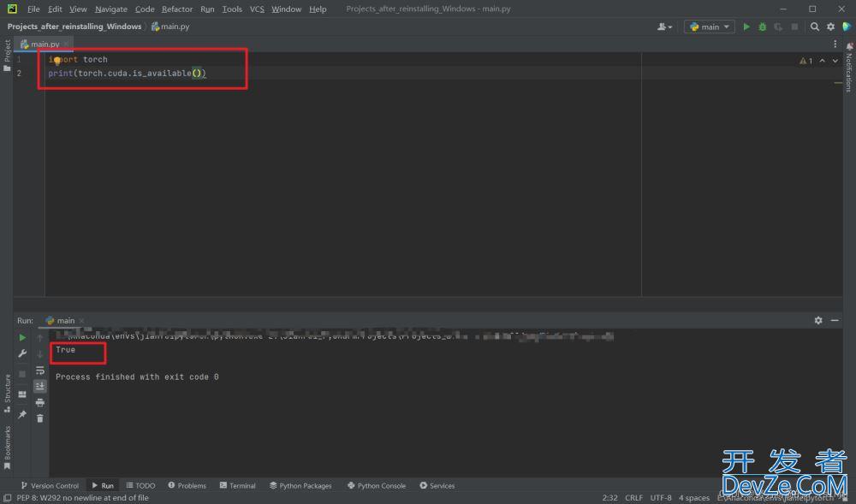The width and height of the screenshot is (856, 504).
Task: Change UTF-8 encoding in status bar
Action: coord(661,497)
